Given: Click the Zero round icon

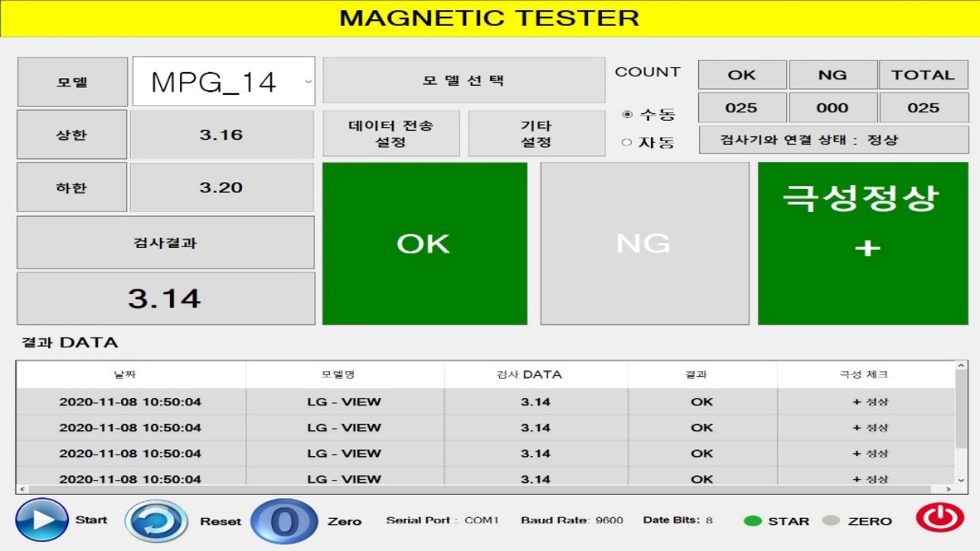Looking at the screenshot, I should [284, 521].
